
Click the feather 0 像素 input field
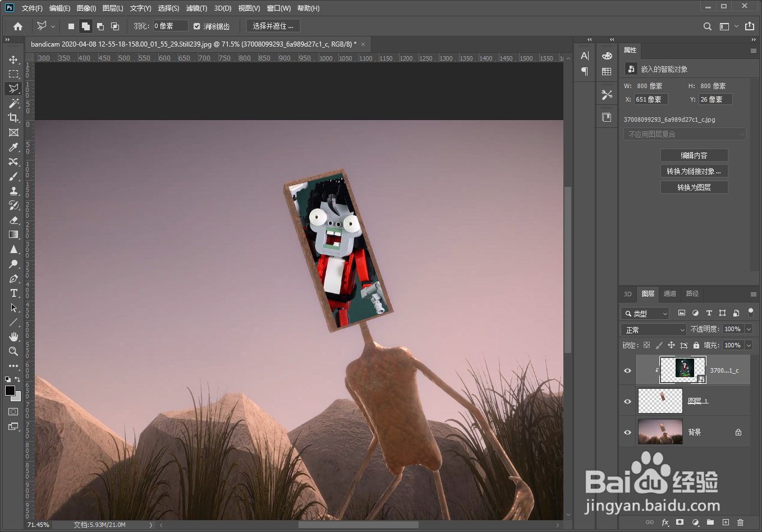171,26
